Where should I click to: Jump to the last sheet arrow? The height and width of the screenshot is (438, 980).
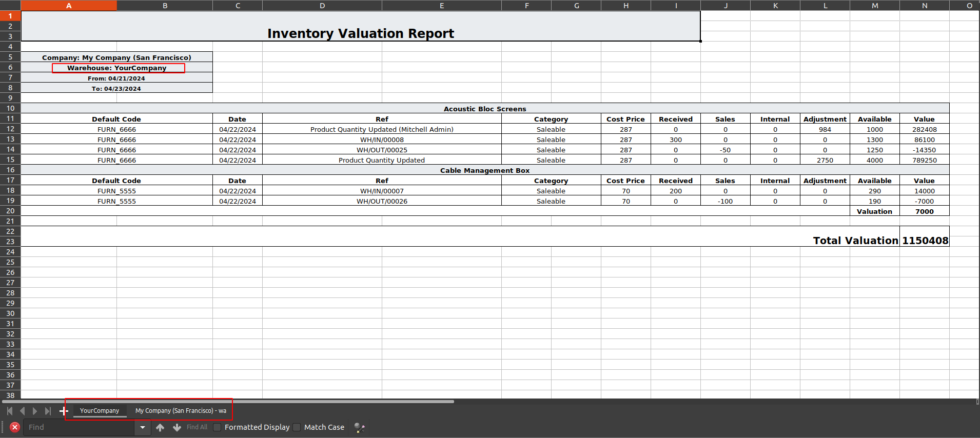pyautogui.click(x=48, y=411)
